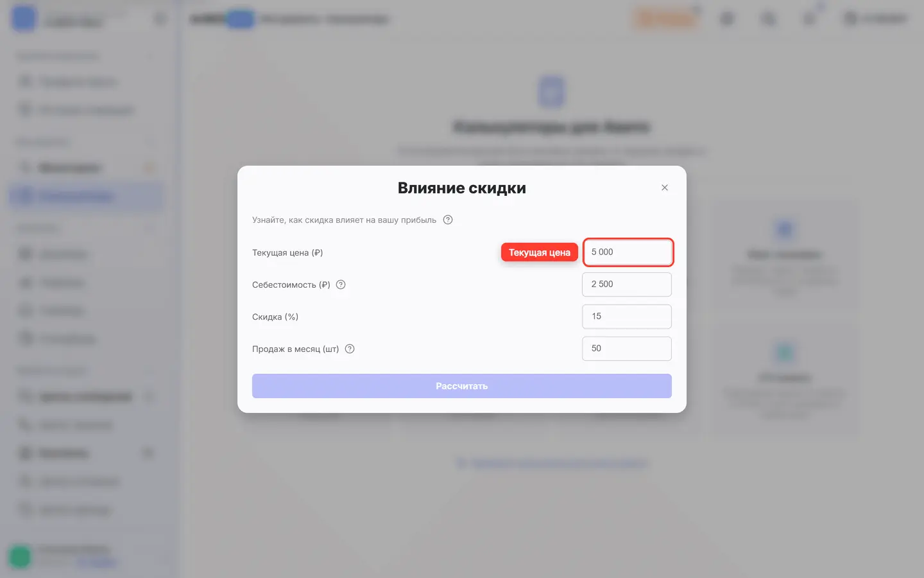The width and height of the screenshot is (924, 578).
Task: Click help icon next to Продаж в месяц
Action: (350, 349)
